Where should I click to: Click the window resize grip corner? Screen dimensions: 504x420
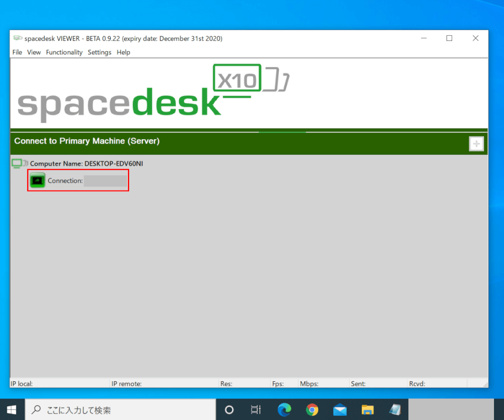click(x=485, y=385)
